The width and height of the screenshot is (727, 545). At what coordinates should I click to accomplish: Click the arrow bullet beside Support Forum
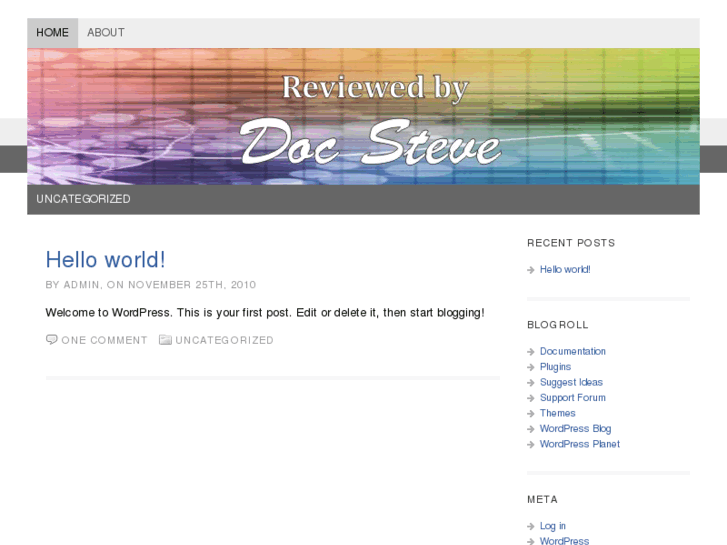point(531,398)
